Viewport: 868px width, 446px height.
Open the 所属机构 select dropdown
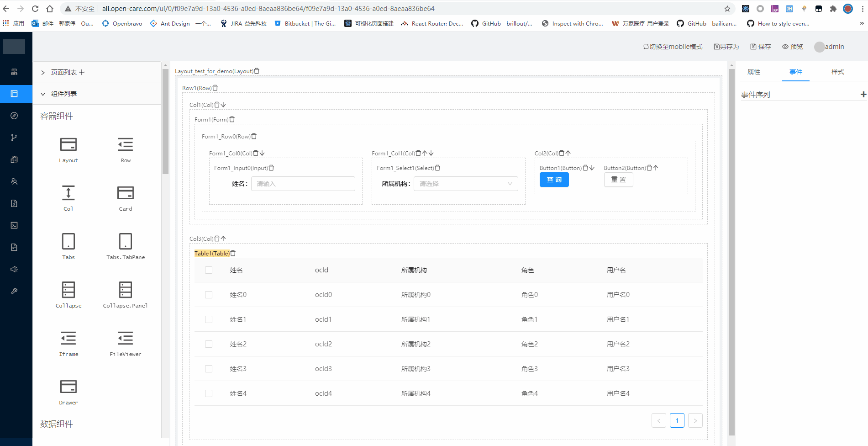[x=466, y=184]
